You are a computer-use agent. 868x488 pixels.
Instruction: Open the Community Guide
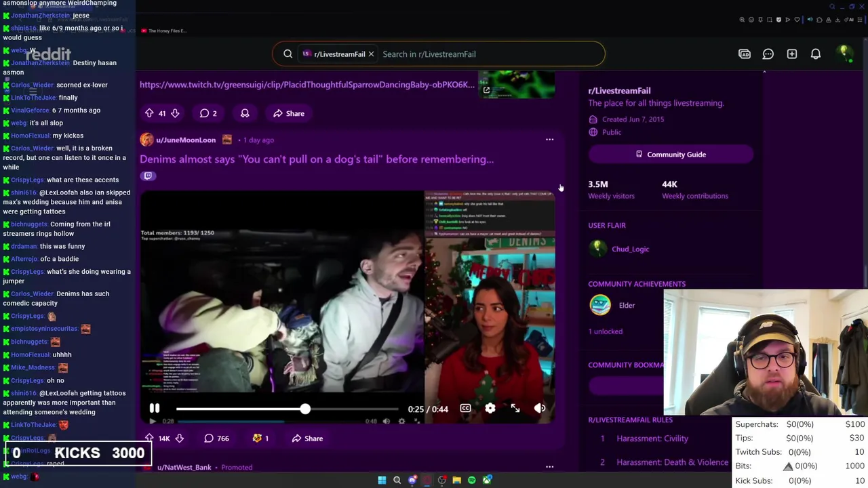[x=671, y=155]
